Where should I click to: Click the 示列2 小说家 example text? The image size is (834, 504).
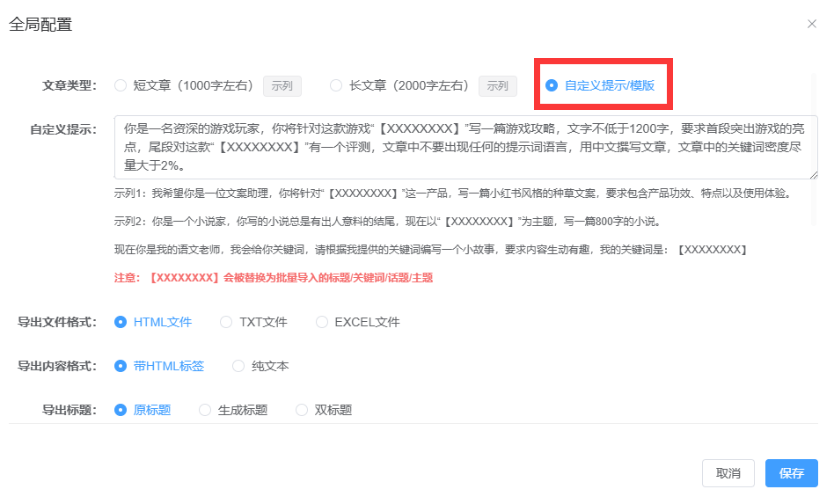(x=388, y=222)
